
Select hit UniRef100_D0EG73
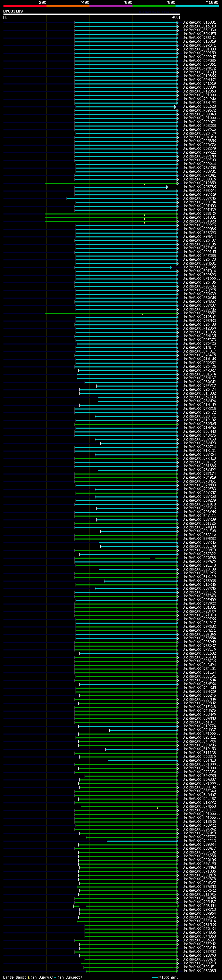pyautogui.click(x=199, y=340)
